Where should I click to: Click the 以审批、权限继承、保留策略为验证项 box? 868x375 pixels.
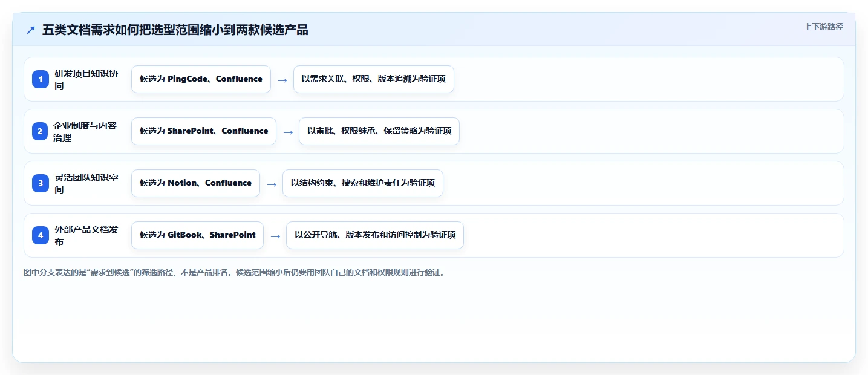pos(379,131)
